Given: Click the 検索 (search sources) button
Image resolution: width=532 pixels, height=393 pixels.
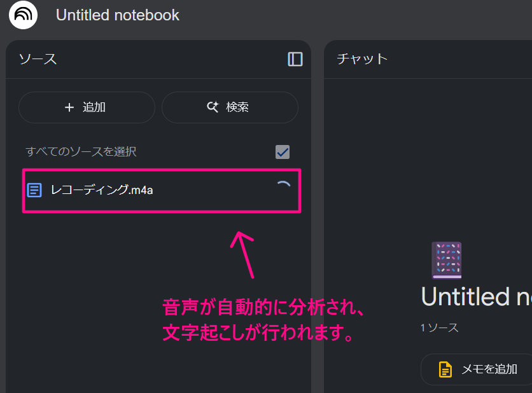Looking at the screenshot, I should pos(230,107).
